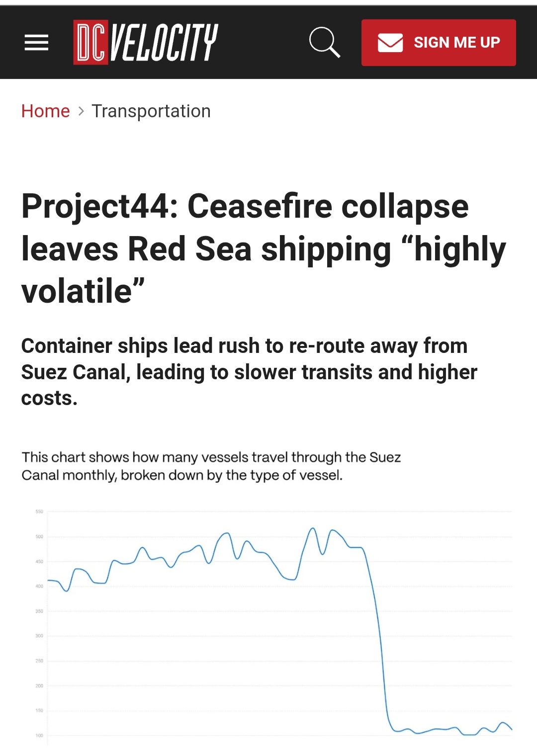Open the hamburger navigation menu
Image resolution: width=537 pixels, height=756 pixels.
coord(36,43)
